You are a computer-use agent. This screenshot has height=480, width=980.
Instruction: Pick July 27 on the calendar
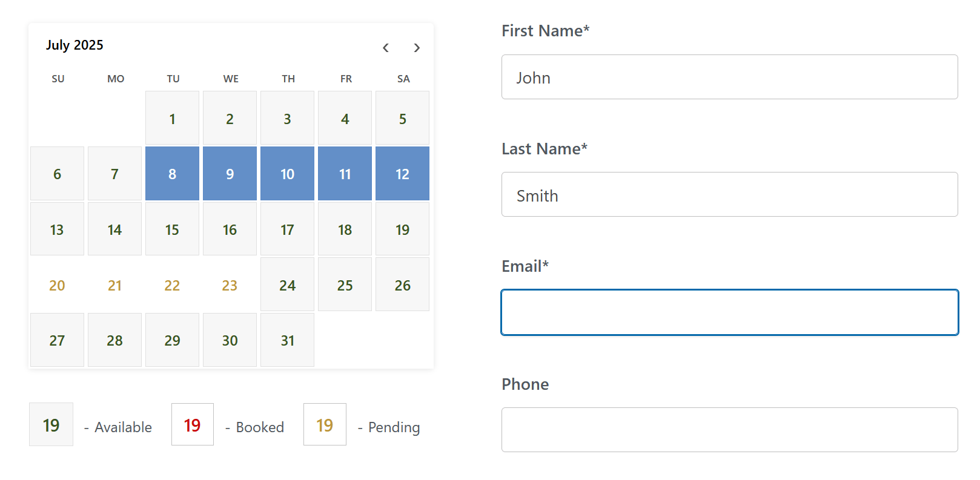click(57, 340)
